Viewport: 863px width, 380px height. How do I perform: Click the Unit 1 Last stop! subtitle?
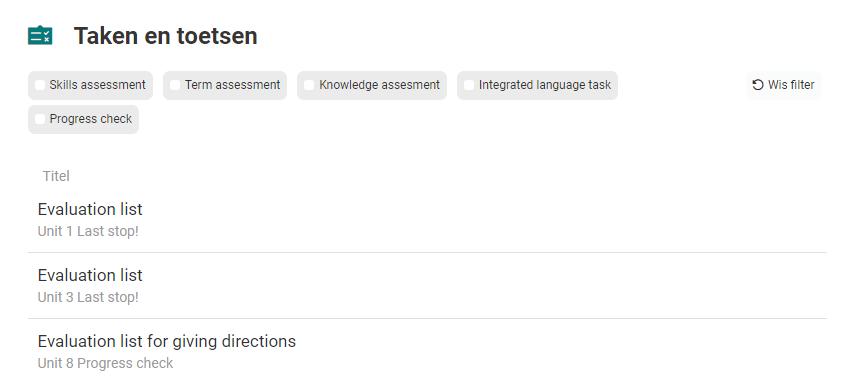click(x=88, y=231)
